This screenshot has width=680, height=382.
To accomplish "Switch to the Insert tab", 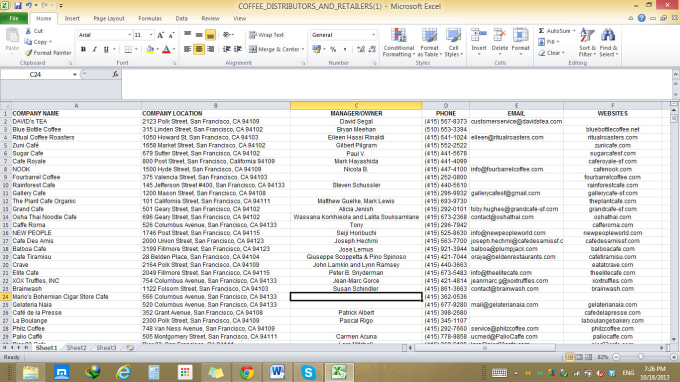I will (72, 19).
